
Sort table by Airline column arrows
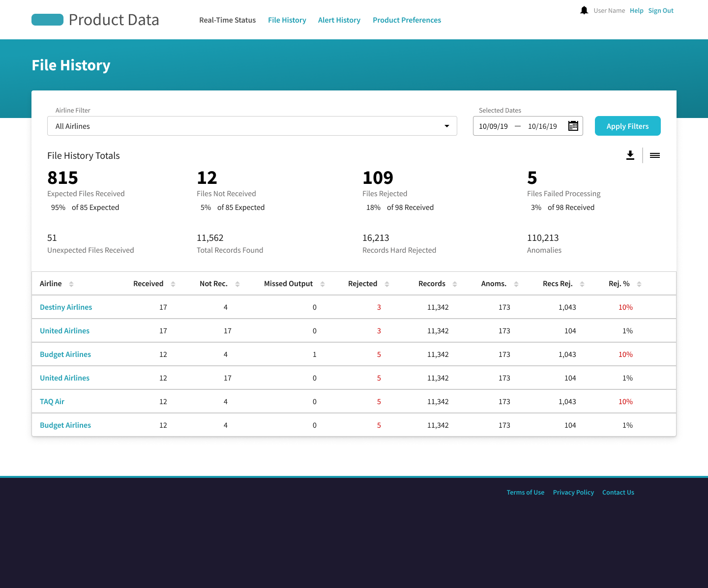tap(71, 284)
